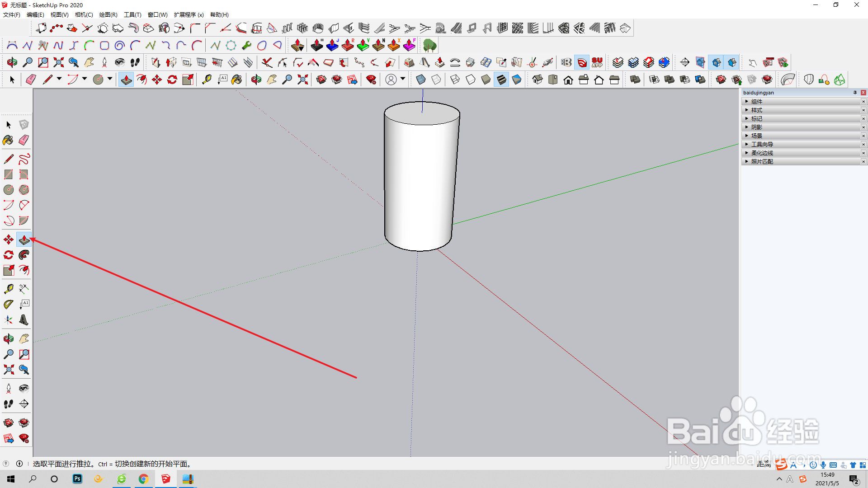Open the 文件(F) menu
Viewport: 868px width, 488px height.
(x=12, y=15)
